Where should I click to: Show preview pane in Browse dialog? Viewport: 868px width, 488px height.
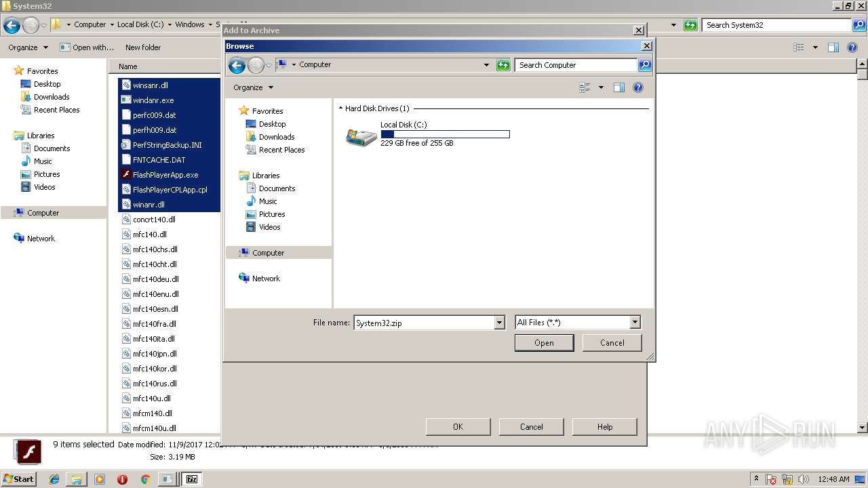click(619, 87)
